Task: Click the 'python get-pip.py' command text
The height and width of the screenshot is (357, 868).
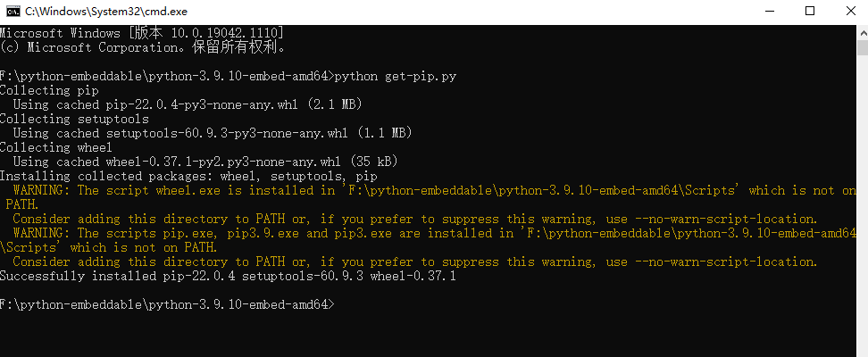Action: pos(396,77)
